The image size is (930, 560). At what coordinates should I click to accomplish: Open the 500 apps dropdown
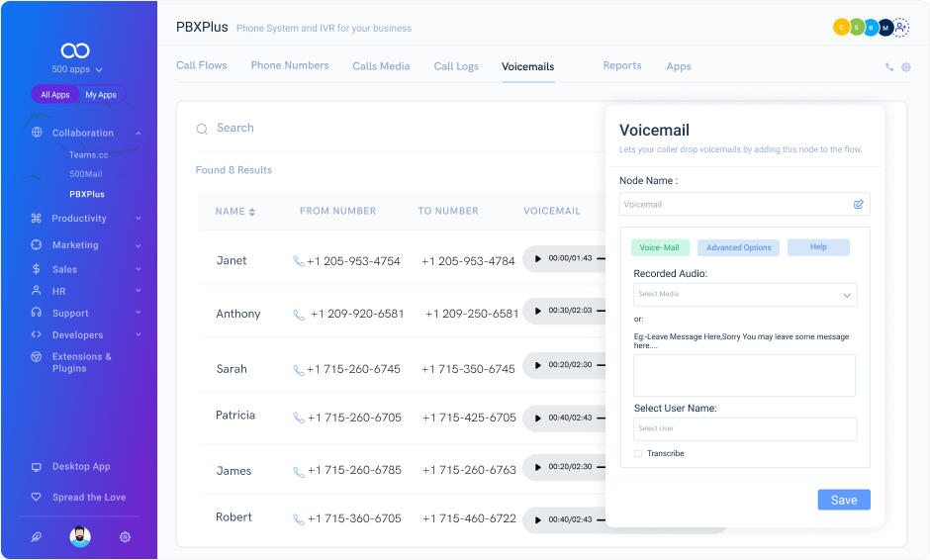77,70
